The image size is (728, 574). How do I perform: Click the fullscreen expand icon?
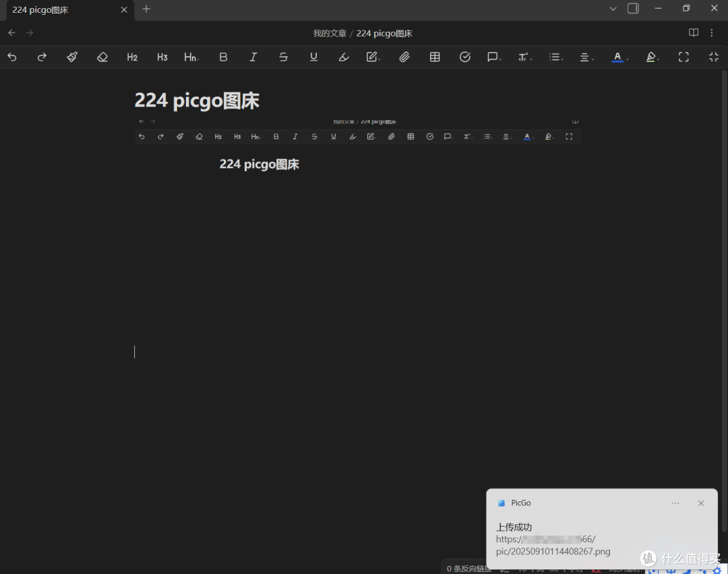684,57
